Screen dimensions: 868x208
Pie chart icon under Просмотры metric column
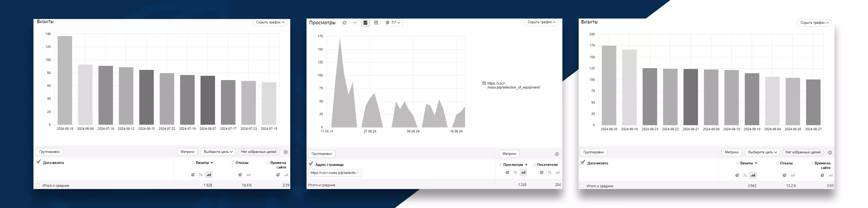click(x=507, y=172)
